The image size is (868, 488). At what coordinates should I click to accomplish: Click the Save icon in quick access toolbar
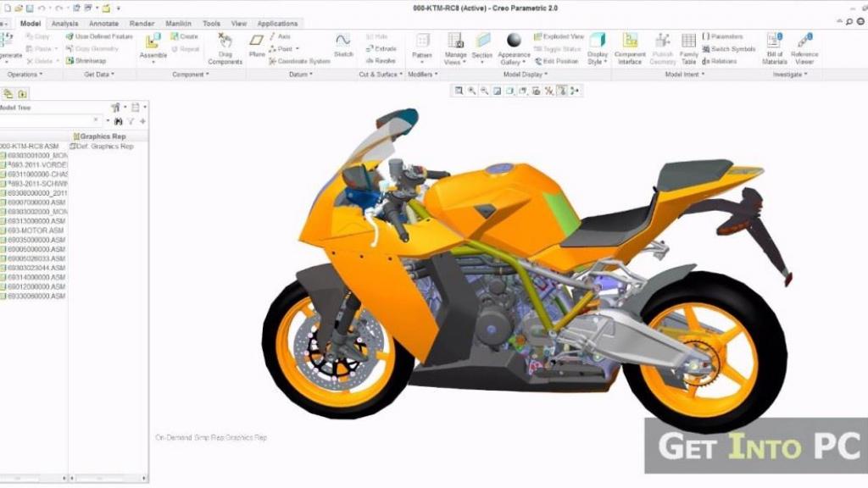coord(30,8)
